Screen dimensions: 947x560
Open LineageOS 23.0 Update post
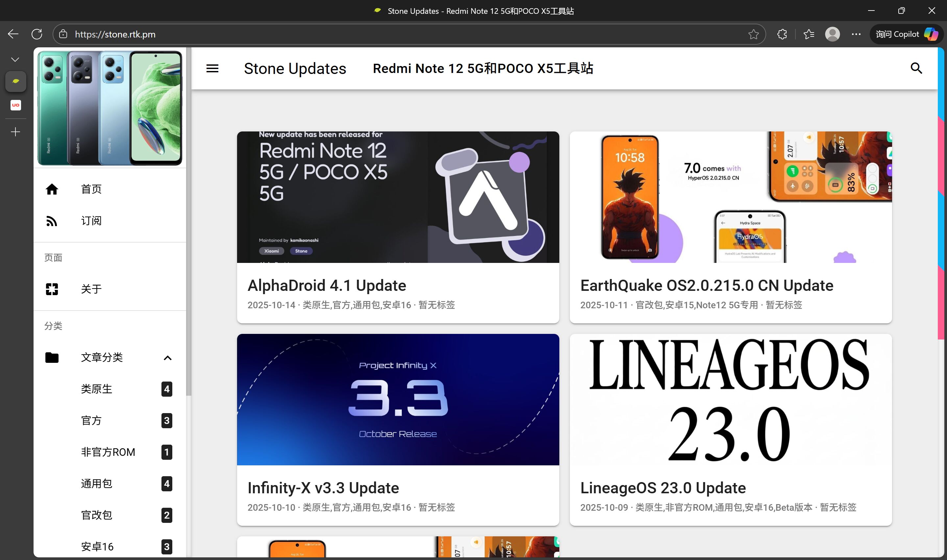coord(663,488)
